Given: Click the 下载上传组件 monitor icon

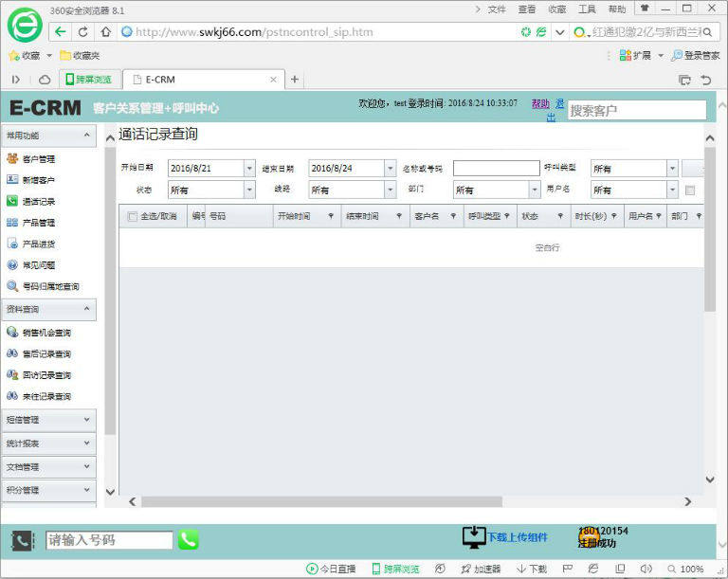Looking at the screenshot, I should [x=474, y=537].
